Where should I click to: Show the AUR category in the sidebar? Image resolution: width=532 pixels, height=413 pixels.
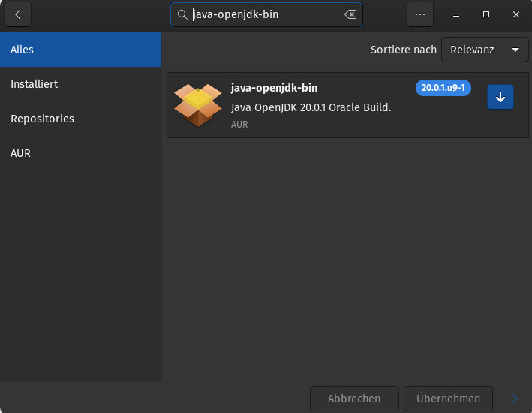pos(81,153)
